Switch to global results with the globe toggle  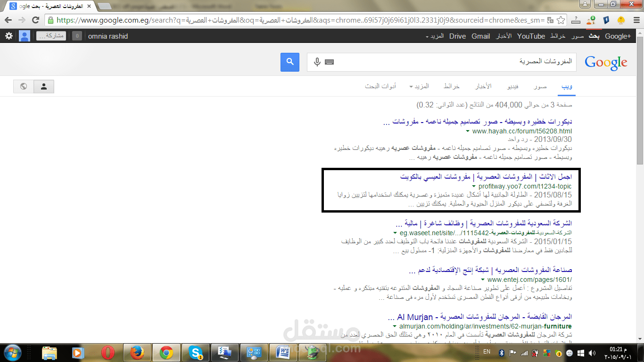pos(24,86)
